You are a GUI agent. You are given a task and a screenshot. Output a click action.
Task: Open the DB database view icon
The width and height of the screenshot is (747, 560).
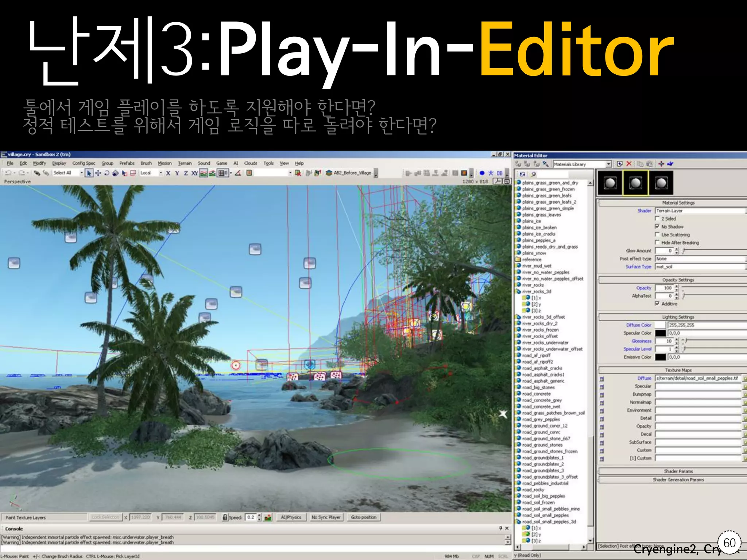pyautogui.click(x=500, y=173)
